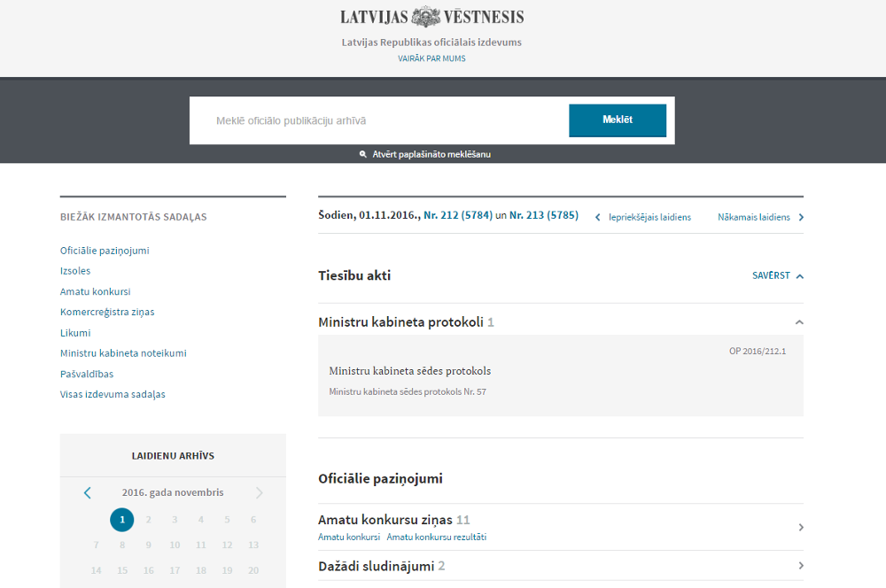Go to Iepriekšējais laidiens
This screenshot has height=588, width=886.
coord(643,217)
